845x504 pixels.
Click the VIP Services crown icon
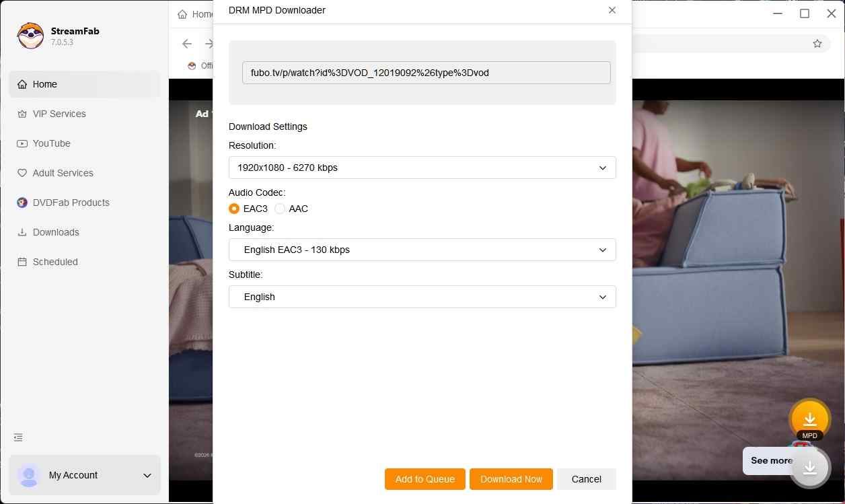[x=22, y=114]
